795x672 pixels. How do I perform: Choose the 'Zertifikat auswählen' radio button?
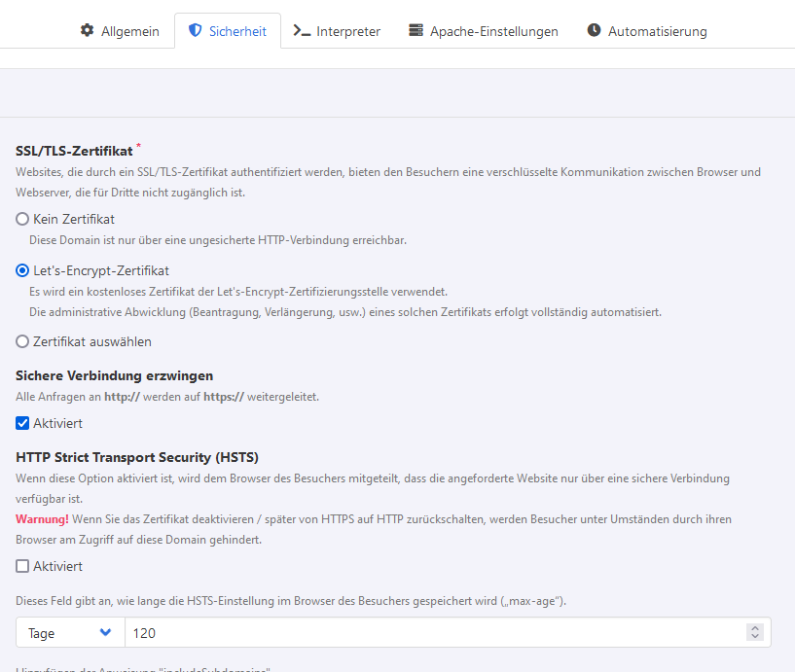click(22, 341)
